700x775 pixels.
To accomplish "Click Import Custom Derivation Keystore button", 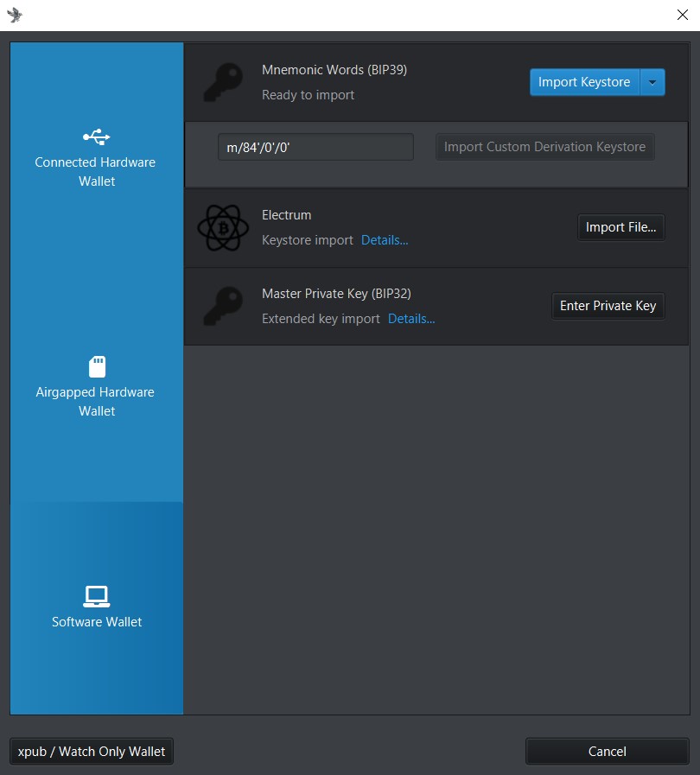I will point(544,147).
